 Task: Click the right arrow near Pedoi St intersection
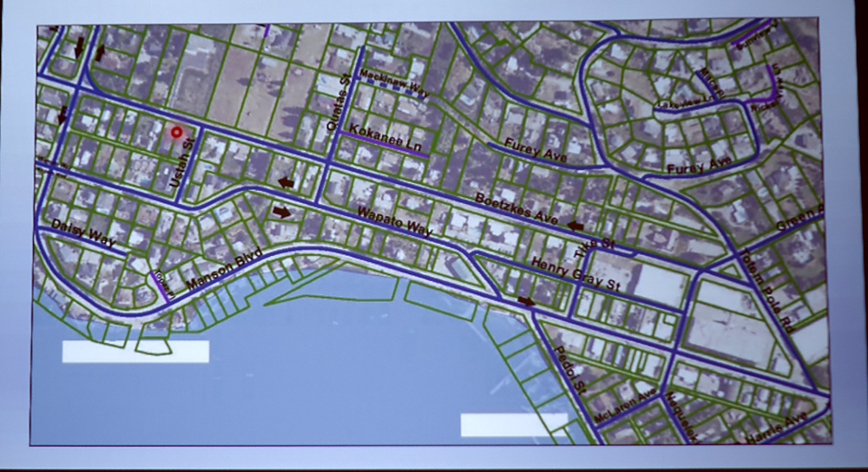pos(527,301)
